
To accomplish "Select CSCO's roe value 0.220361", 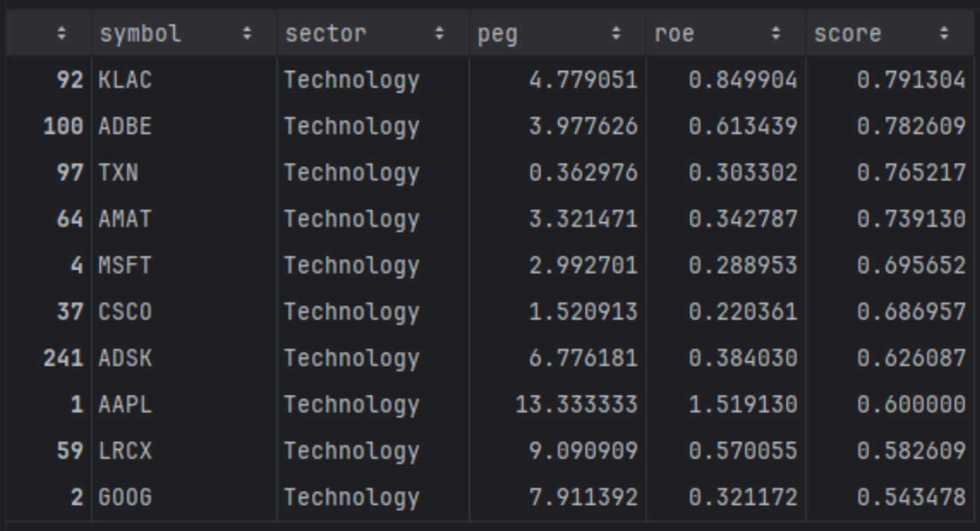I will point(743,311).
